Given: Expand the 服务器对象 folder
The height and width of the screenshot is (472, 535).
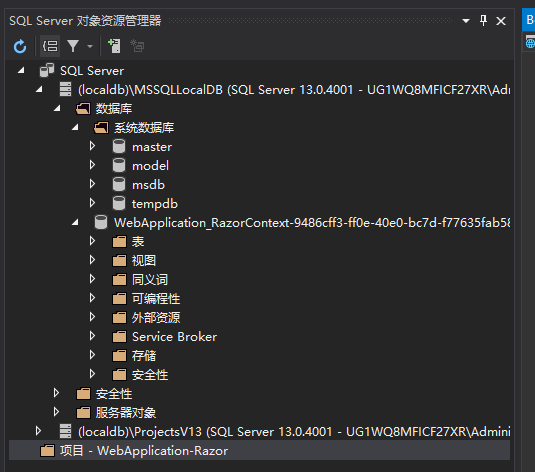Looking at the screenshot, I should pos(56,412).
